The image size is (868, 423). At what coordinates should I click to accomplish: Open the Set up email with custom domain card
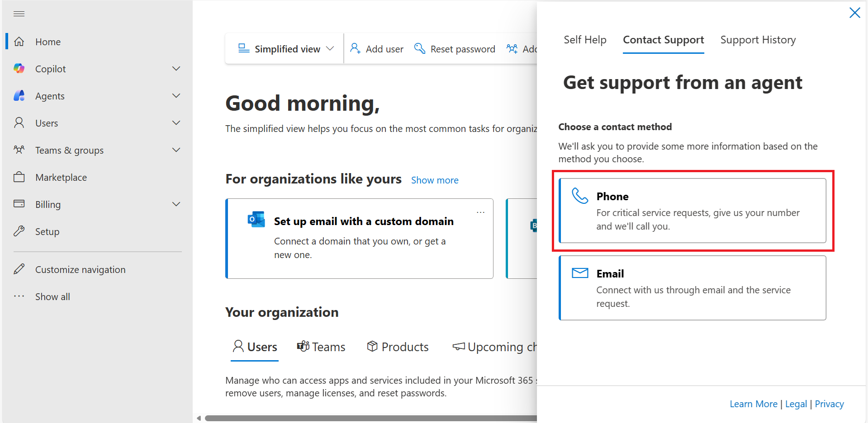(359, 239)
